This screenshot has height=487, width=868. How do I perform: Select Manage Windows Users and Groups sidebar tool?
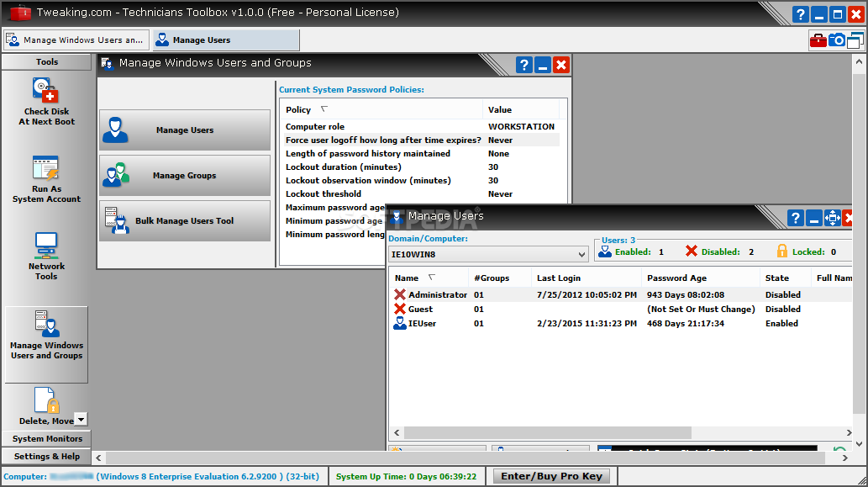pyautogui.click(x=46, y=344)
